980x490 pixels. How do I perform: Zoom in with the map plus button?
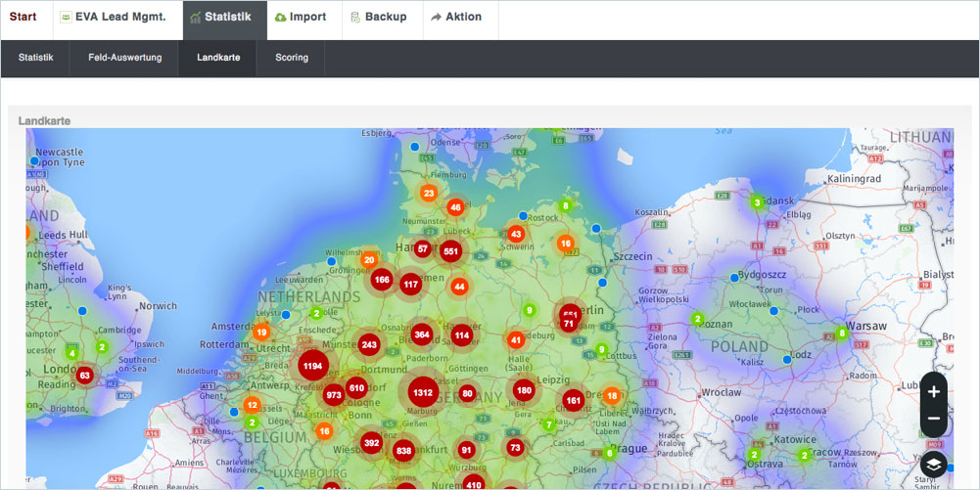point(933,391)
